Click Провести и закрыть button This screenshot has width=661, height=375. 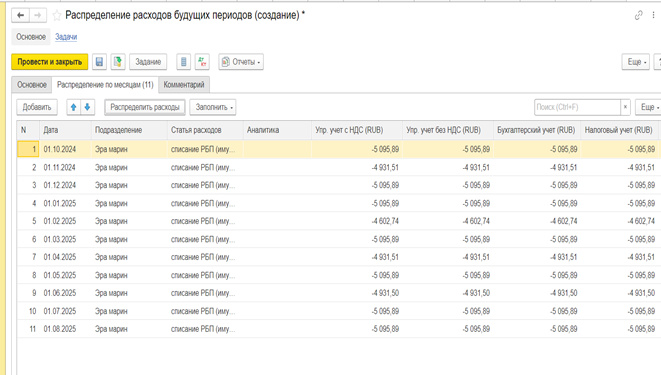click(x=50, y=62)
